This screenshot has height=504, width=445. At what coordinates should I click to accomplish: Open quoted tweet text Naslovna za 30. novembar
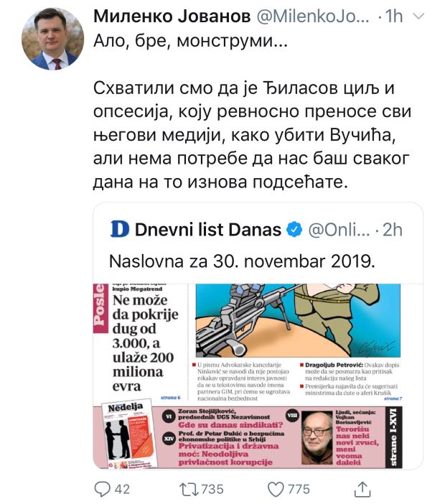click(242, 261)
